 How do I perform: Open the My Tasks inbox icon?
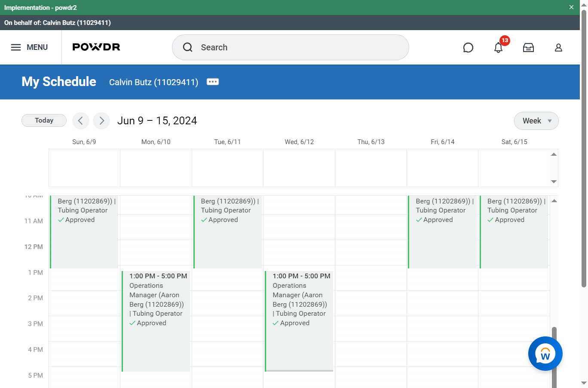pyautogui.click(x=528, y=47)
